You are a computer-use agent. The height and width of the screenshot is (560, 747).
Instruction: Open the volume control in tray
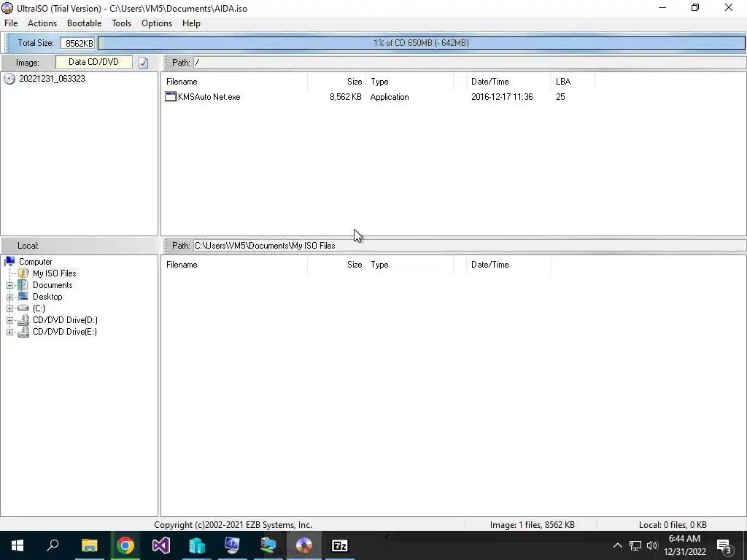(x=652, y=545)
